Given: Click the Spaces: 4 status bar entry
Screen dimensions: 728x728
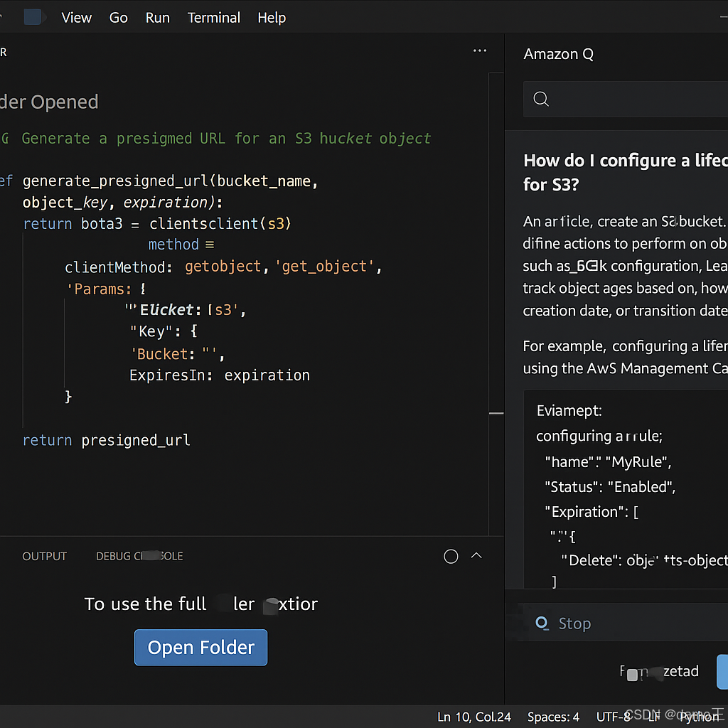Looking at the screenshot, I should [553, 717].
